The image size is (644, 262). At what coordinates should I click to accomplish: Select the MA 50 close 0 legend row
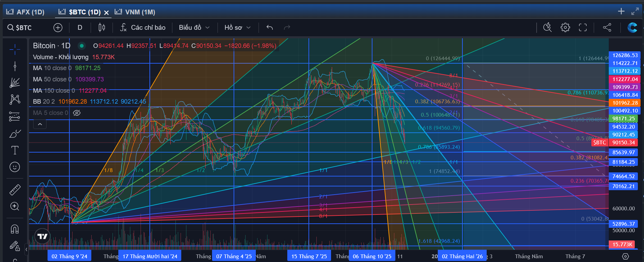point(68,79)
